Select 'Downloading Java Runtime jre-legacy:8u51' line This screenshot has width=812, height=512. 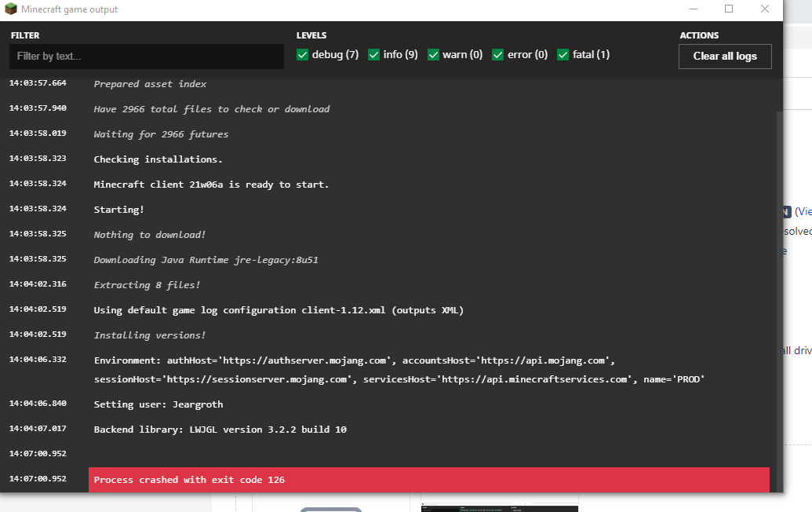(206, 260)
